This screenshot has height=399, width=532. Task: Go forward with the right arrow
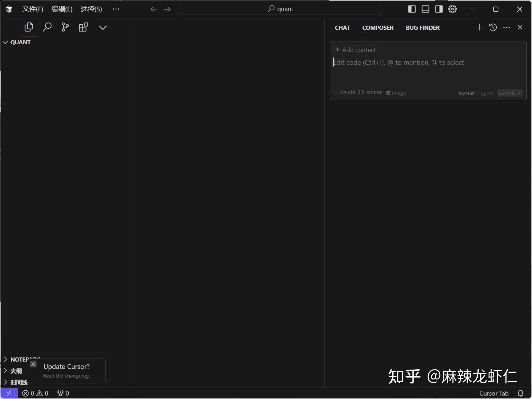pos(167,9)
